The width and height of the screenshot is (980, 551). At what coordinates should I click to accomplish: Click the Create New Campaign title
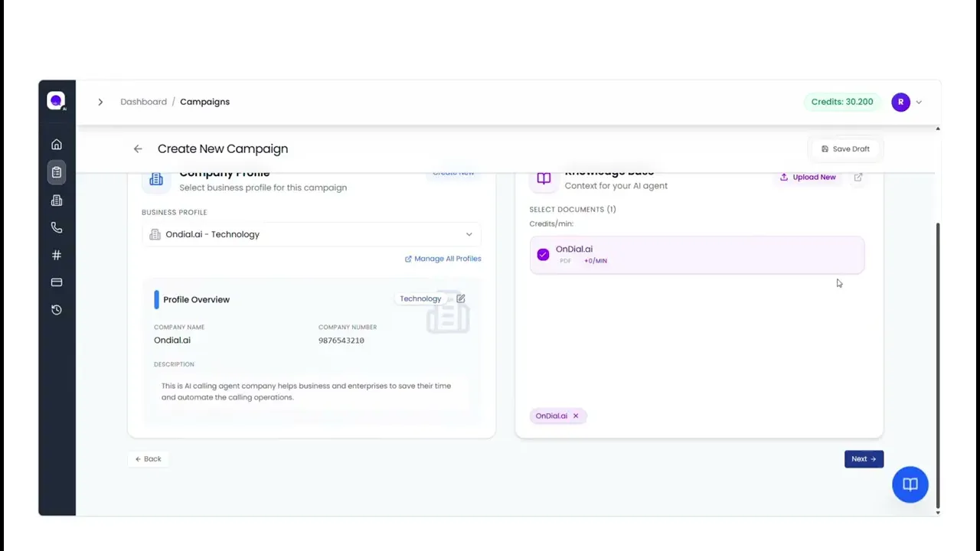(223, 149)
